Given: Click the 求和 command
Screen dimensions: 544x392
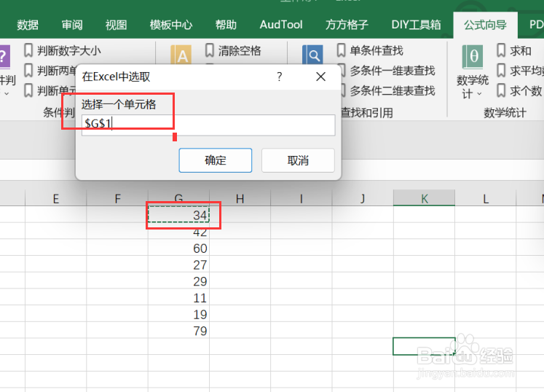Looking at the screenshot, I should [x=521, y=51].
